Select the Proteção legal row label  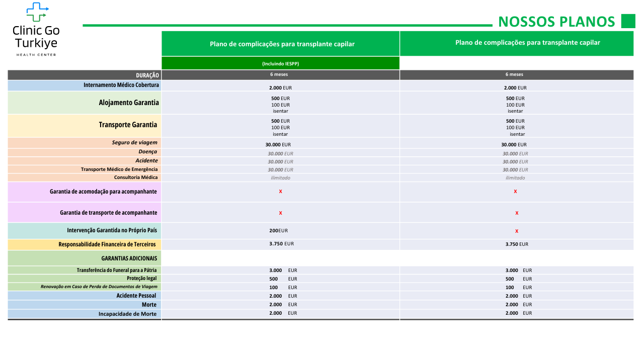(141, 279)
